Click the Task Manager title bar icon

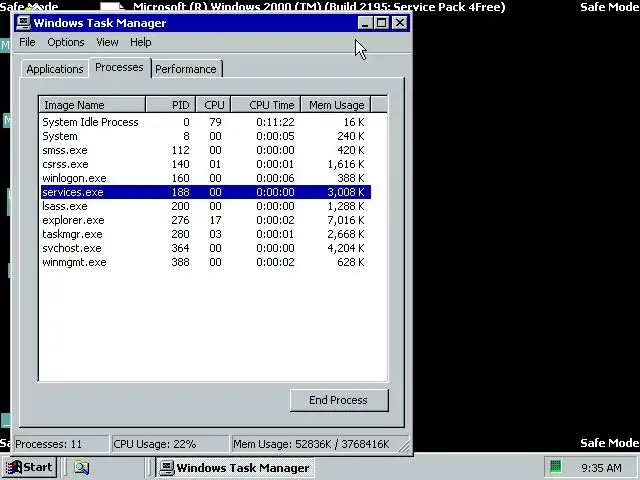point(23,23)
